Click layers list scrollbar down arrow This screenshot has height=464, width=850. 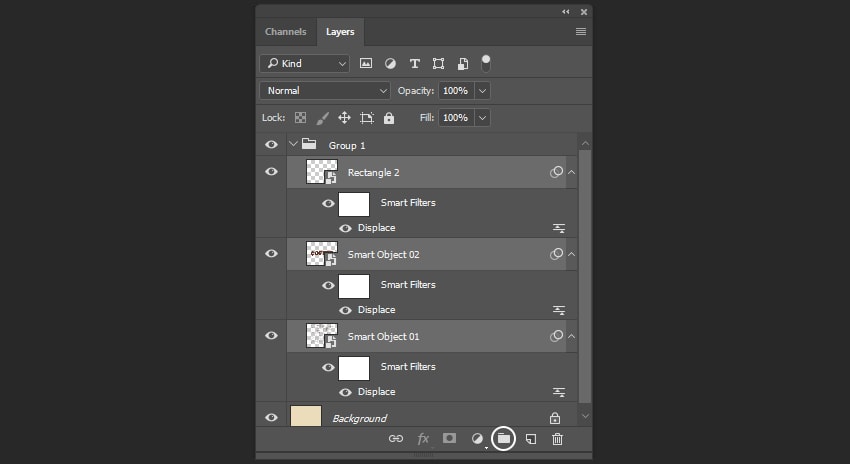[x=585, y=416]
